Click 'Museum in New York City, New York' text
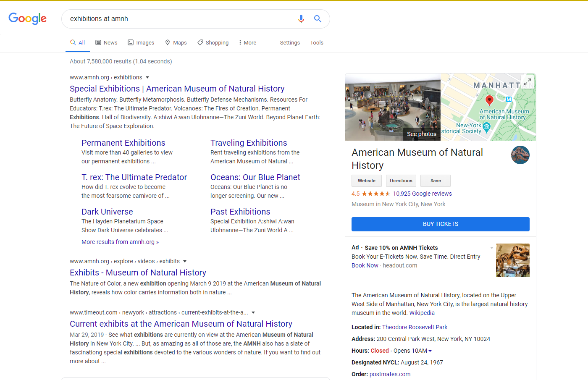Image resolution: width=588 pixels, height=380 pixels. 399,204
